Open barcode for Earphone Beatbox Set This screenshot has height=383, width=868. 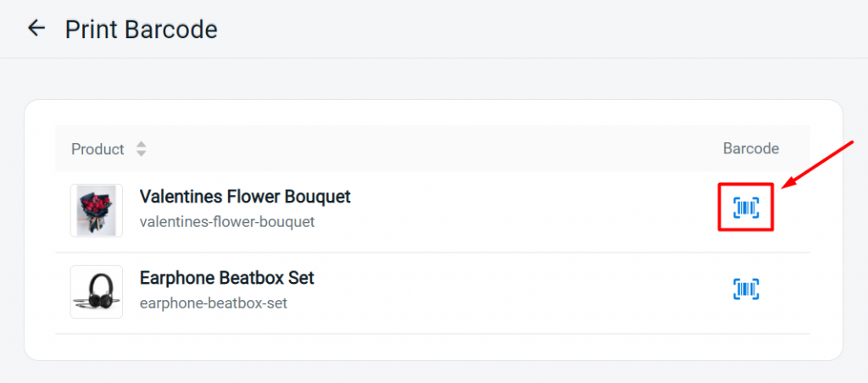tap(746, 289)
